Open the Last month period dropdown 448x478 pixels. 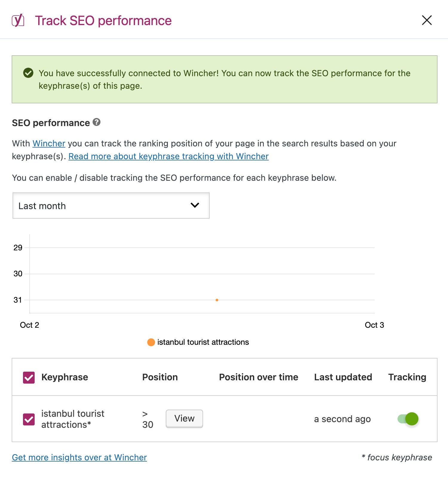pyautogui.click(x=111, y=206)
